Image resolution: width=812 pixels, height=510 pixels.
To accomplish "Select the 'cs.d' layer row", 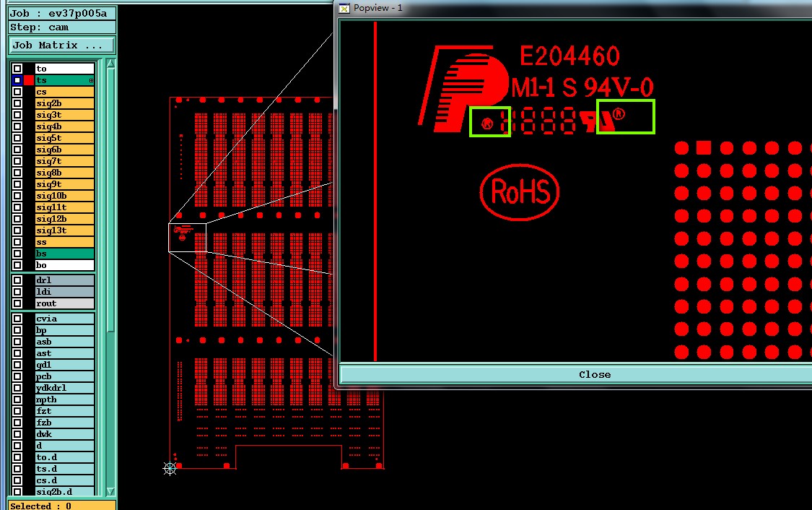I will [65, 480].
